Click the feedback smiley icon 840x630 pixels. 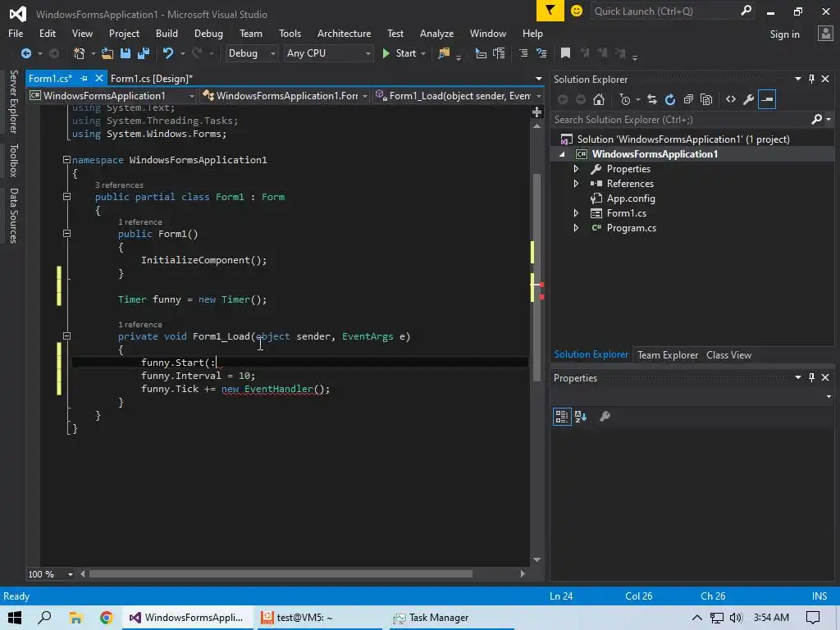point(577,11)
